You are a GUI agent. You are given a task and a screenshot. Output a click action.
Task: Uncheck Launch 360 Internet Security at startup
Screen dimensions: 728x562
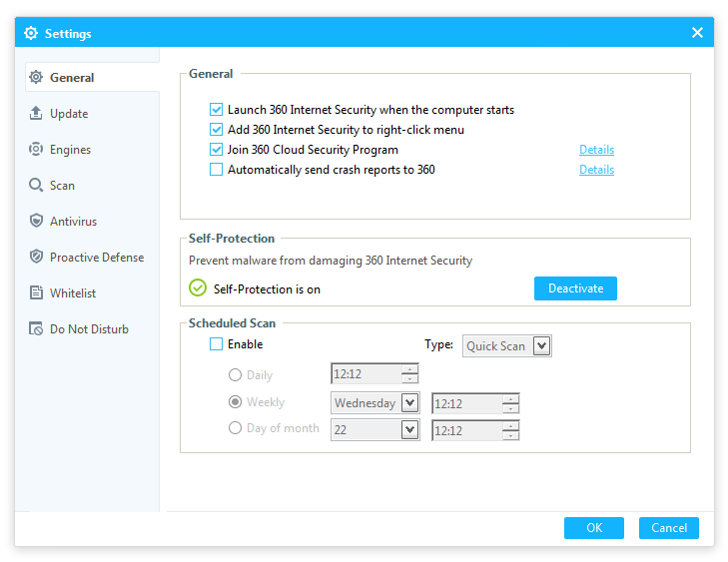(216, 110)
